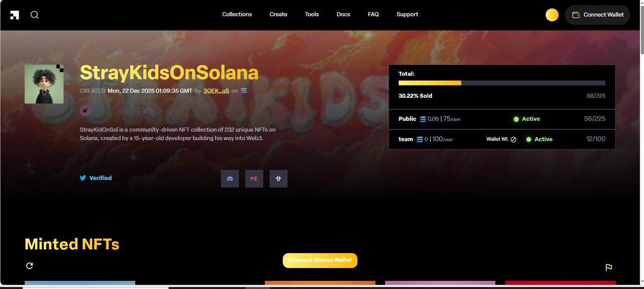Click the Solana chain logo icon
The height and width of the screenshot is (289, 644).
pos(244,91)
